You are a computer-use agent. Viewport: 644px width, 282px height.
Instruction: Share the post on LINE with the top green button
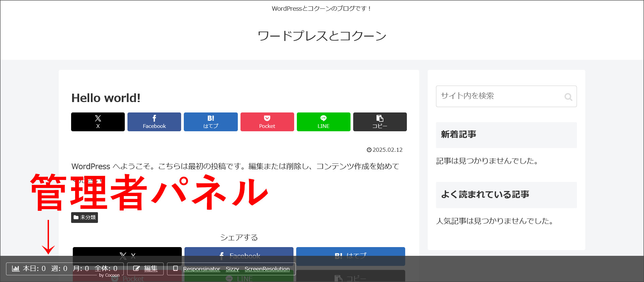coord(324,122)
